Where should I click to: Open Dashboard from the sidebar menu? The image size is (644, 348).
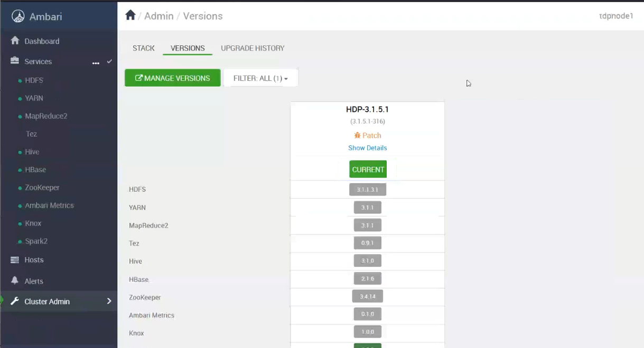(x=42, y=41)
